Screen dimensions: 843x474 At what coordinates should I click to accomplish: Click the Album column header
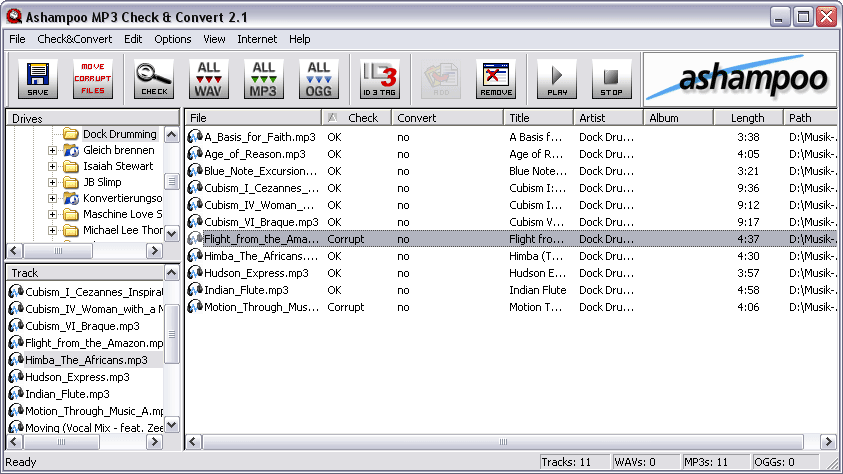click(x=678, y=118)
